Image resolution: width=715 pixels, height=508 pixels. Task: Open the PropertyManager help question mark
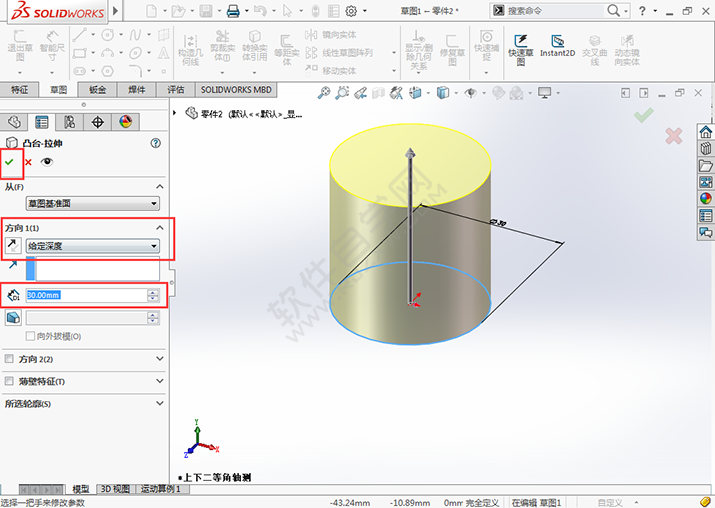[156, 143]
